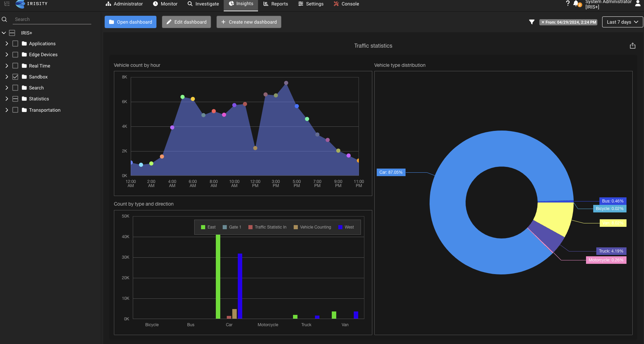Click the Open dashboard button

click(x=130, y=22)
